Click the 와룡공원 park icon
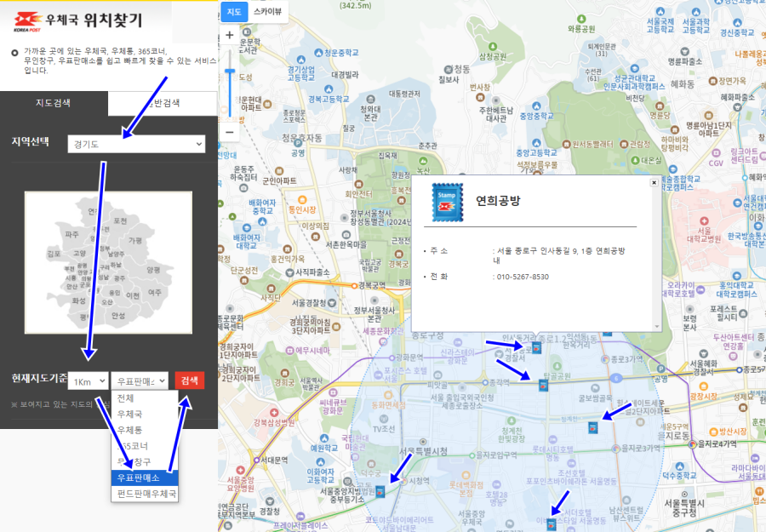The height and width of the screenshot is (532, 766). point(581,18)
